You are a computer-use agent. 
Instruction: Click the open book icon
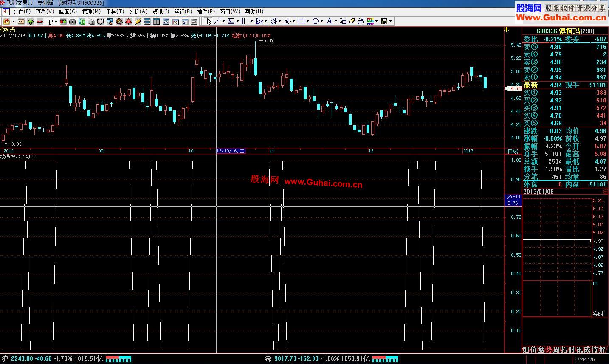tap(101, 22)
